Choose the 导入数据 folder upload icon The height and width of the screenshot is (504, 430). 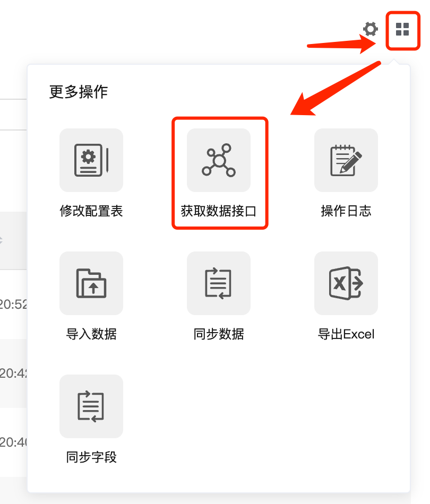click(91, 283)
